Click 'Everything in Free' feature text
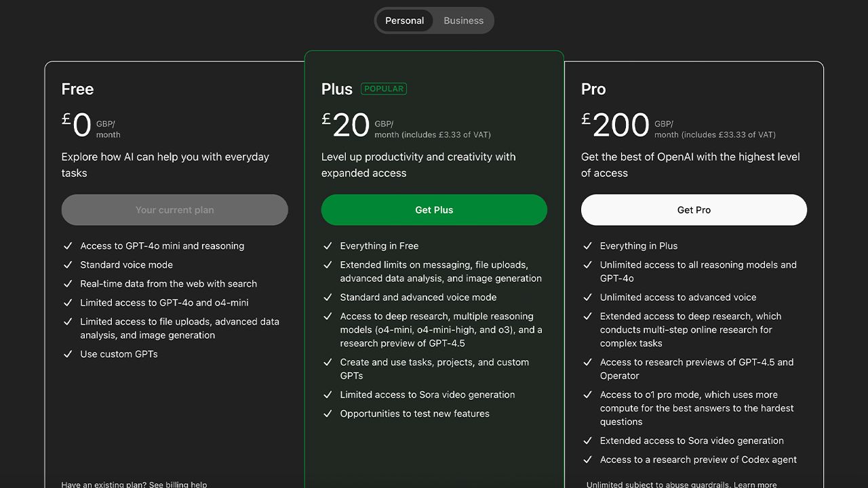The height and width of the screenshot is (488, 868). (379, 246)
